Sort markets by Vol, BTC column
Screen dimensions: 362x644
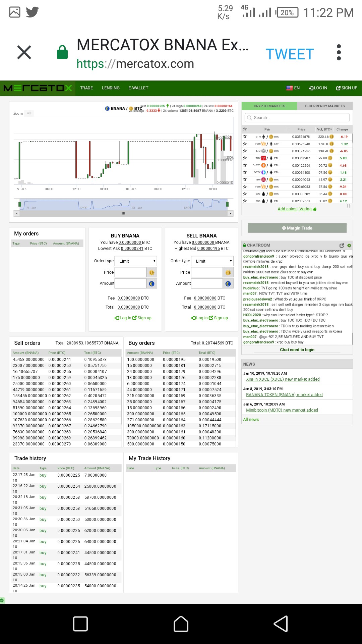(324, 129)
